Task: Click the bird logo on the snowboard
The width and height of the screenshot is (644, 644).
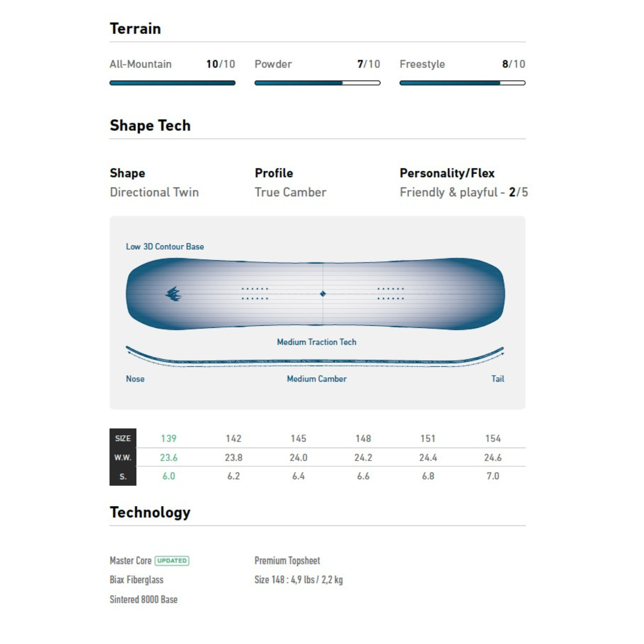Action: (173, 294)
